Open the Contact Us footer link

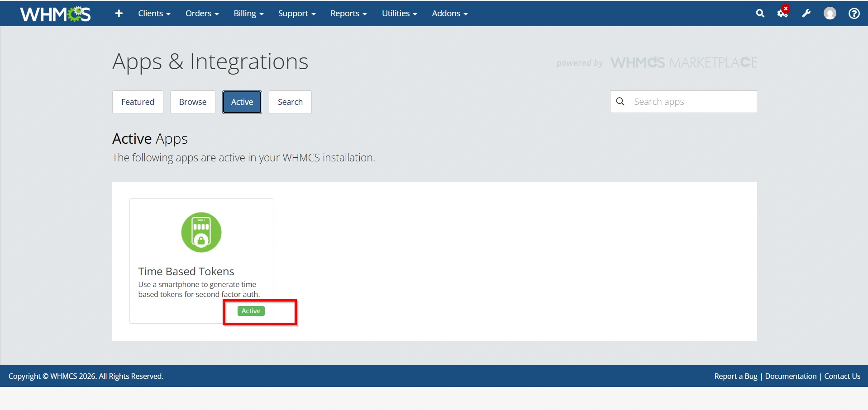(x=842, y=376)
